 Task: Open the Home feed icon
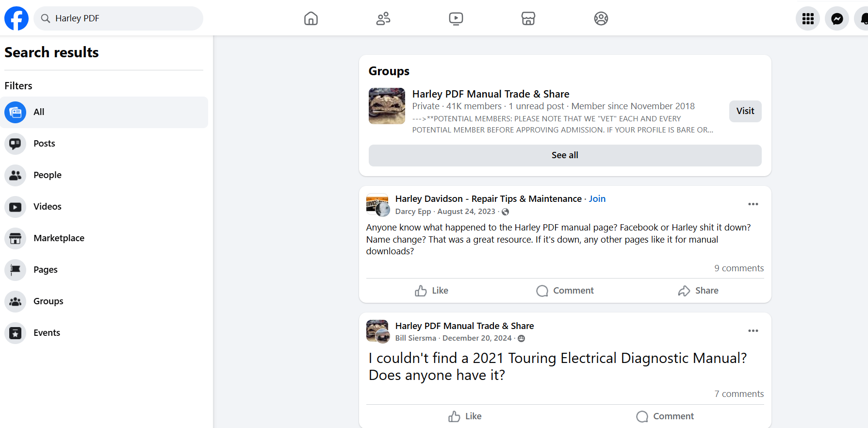click(x=311, y=18)
